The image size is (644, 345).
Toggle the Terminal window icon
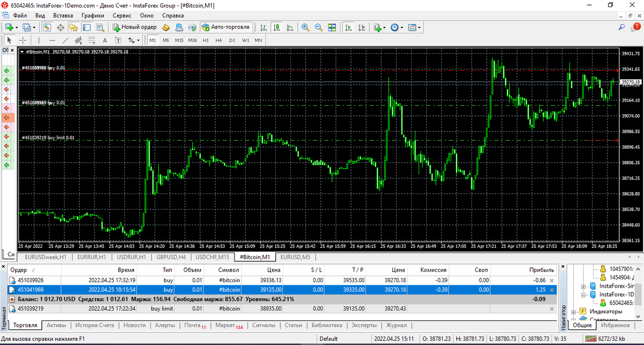coord(86,27)
